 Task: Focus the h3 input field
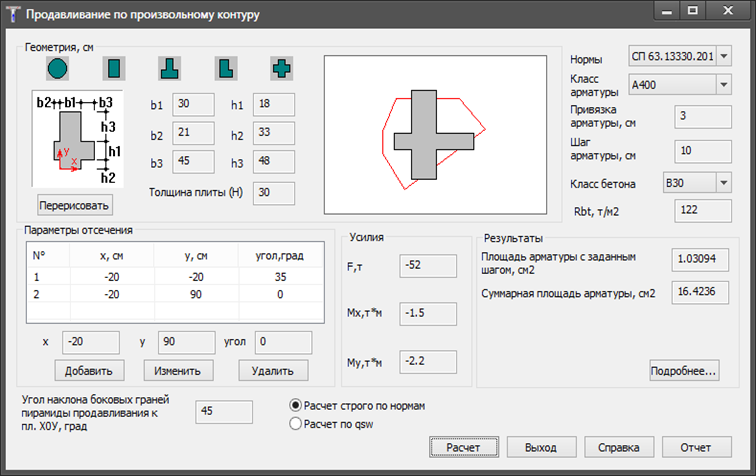[274, 162]
